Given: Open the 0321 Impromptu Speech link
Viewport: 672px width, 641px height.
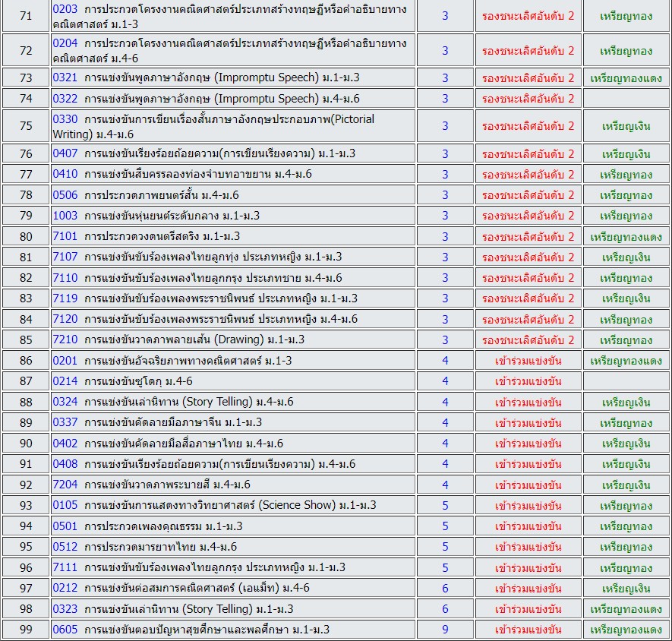Looking at the screenshot, I should tap(65, 78).
